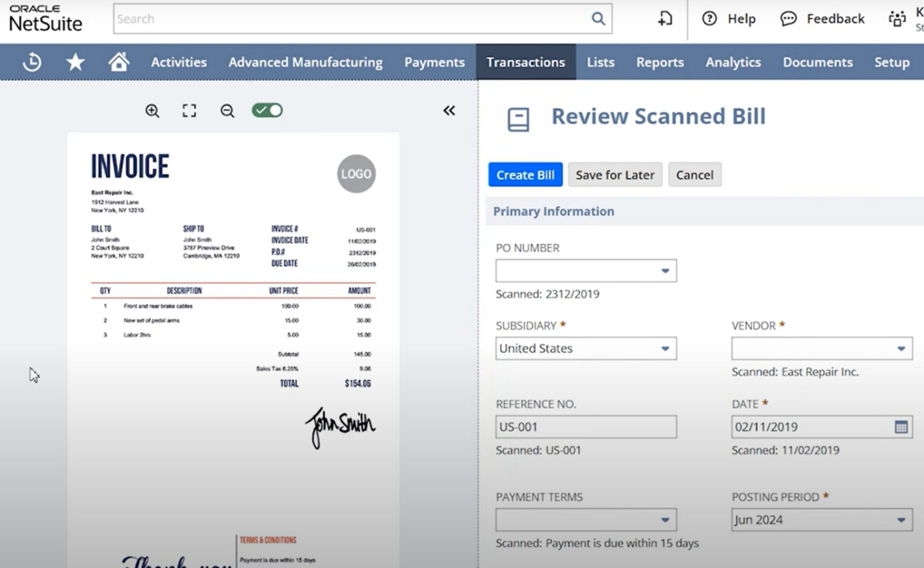Screen dimensions: 924x568
Task: Click the scanned date 11/02/2019
Action: click(x=810, y=450)
